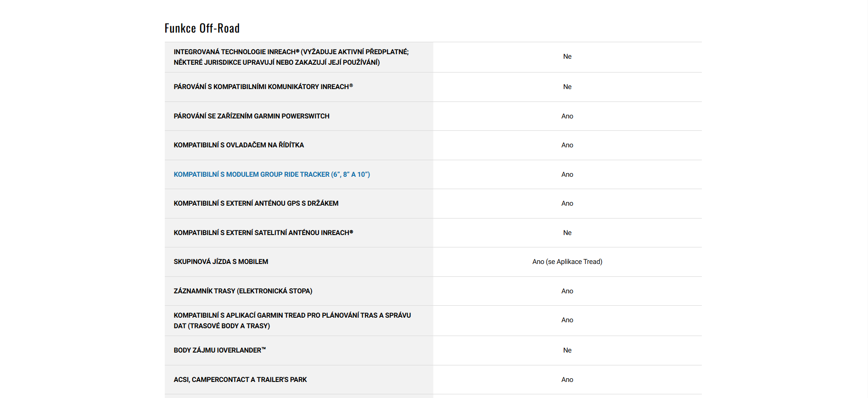The image size is (868, 398).
Task: Select the Párování s kompatibilními komunikátory inReach label
Action: [263, 87]
